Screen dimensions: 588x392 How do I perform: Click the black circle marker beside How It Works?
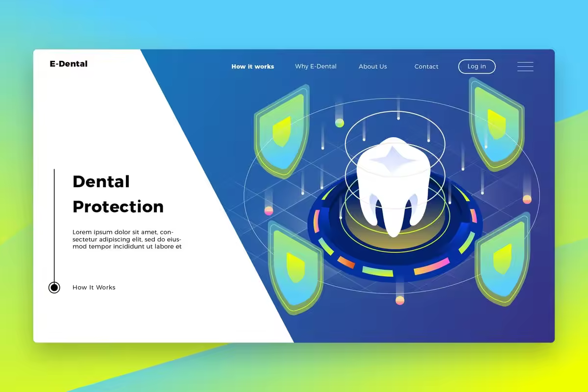(54, 288)
